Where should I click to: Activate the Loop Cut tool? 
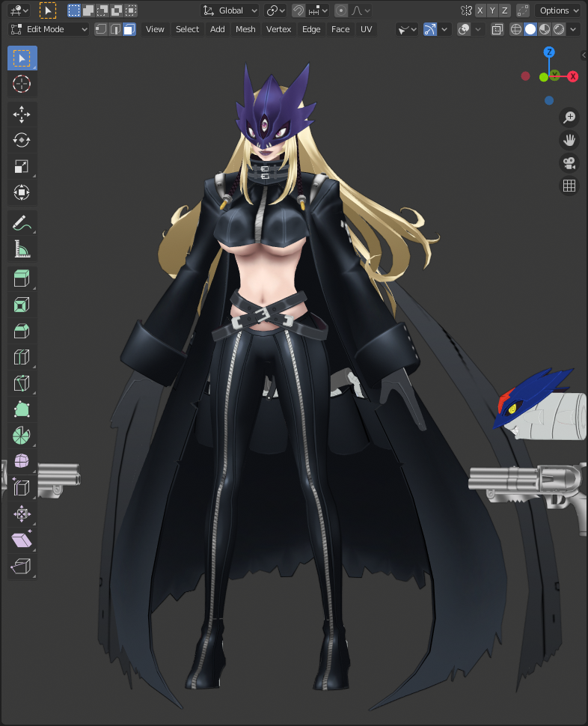click(x=22, y=357)
